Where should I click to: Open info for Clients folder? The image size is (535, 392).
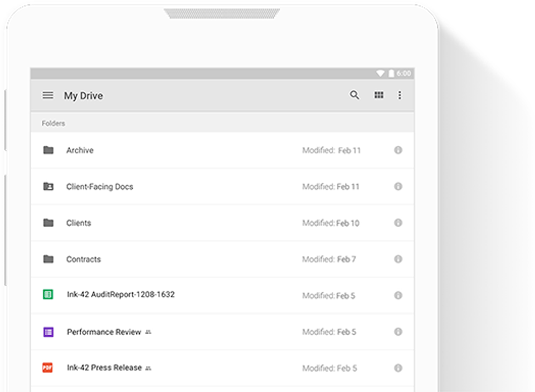click(x=398, y=223)
